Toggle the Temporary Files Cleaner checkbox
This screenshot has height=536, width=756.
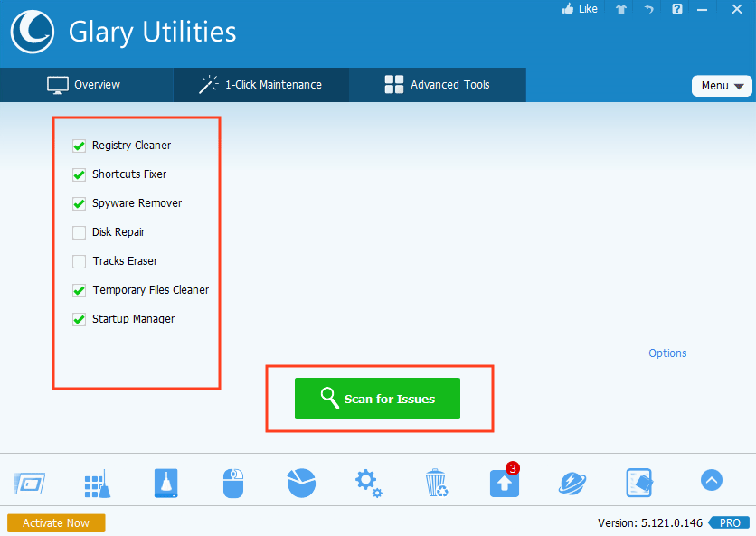click(79, 290)
